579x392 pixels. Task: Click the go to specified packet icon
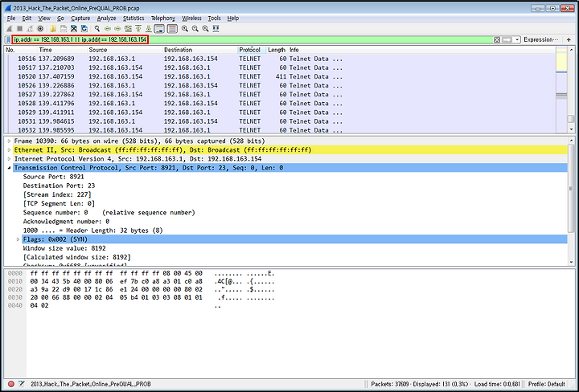[x=128, y=29]
